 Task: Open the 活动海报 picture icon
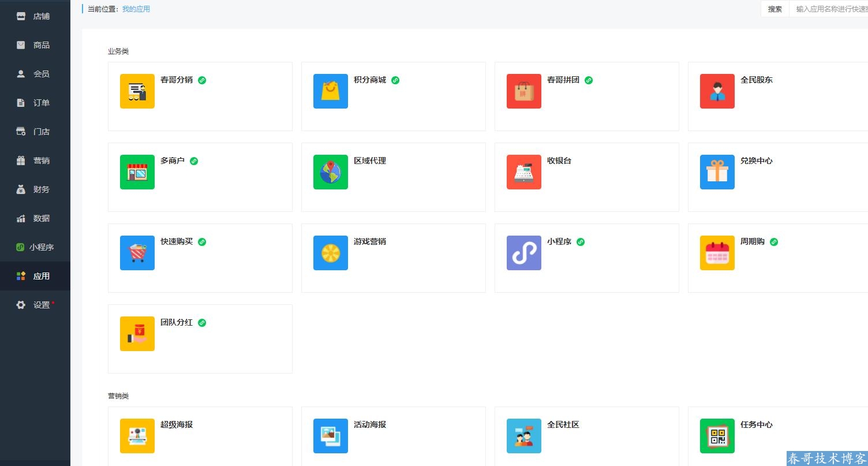331,436
